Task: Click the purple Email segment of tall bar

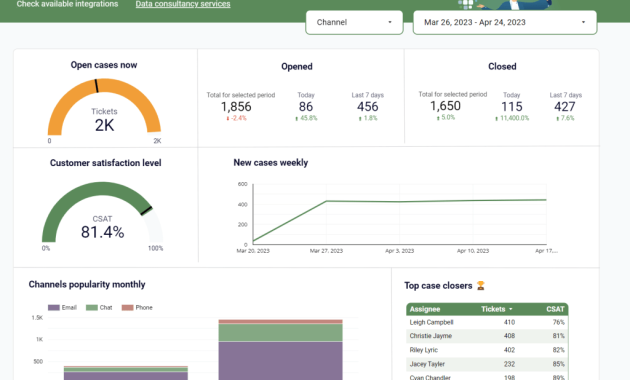Action: pos(280,360)
